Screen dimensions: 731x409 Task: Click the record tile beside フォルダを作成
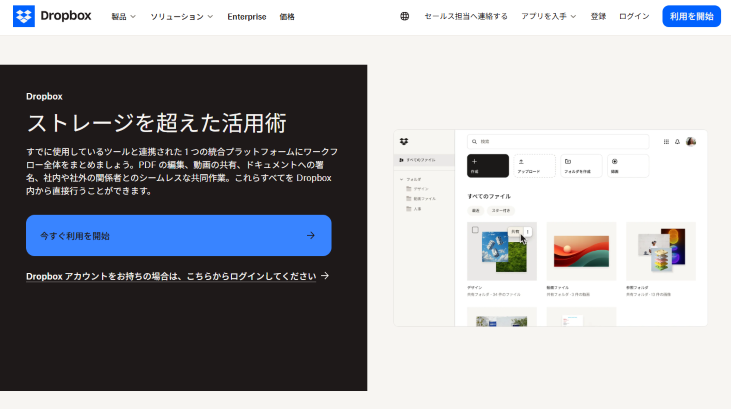[x=628, y=166]
